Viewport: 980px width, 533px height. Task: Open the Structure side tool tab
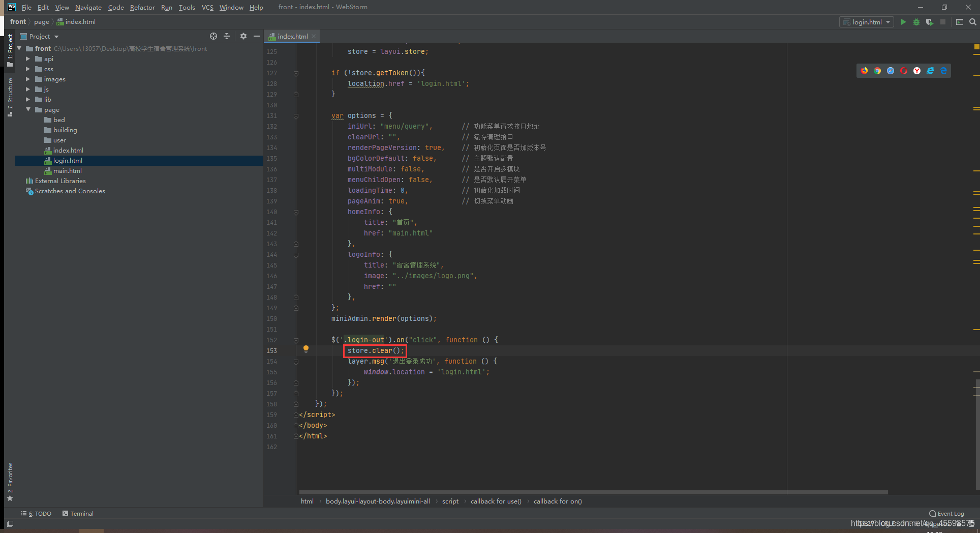10,97
